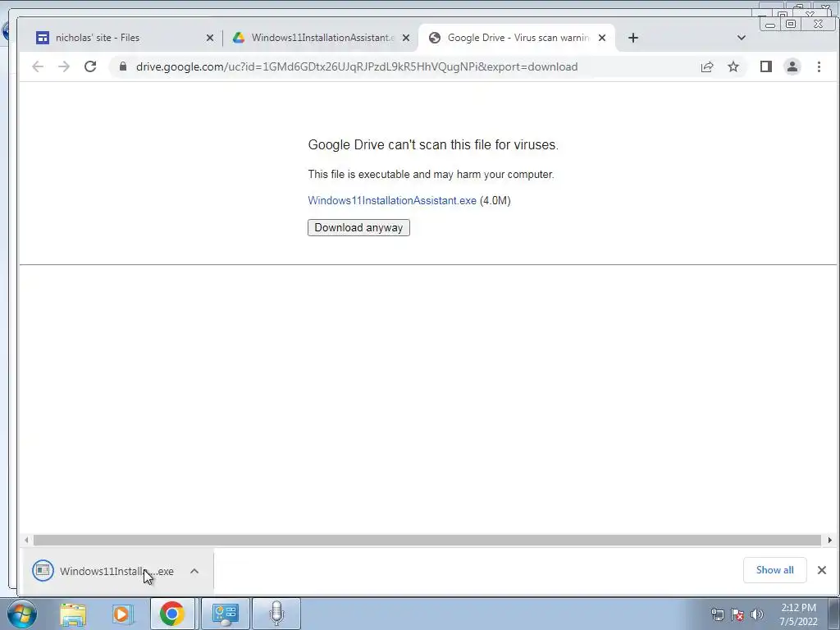Close the Windows11InstallationAssistant tab

click(x=406, y=38)
